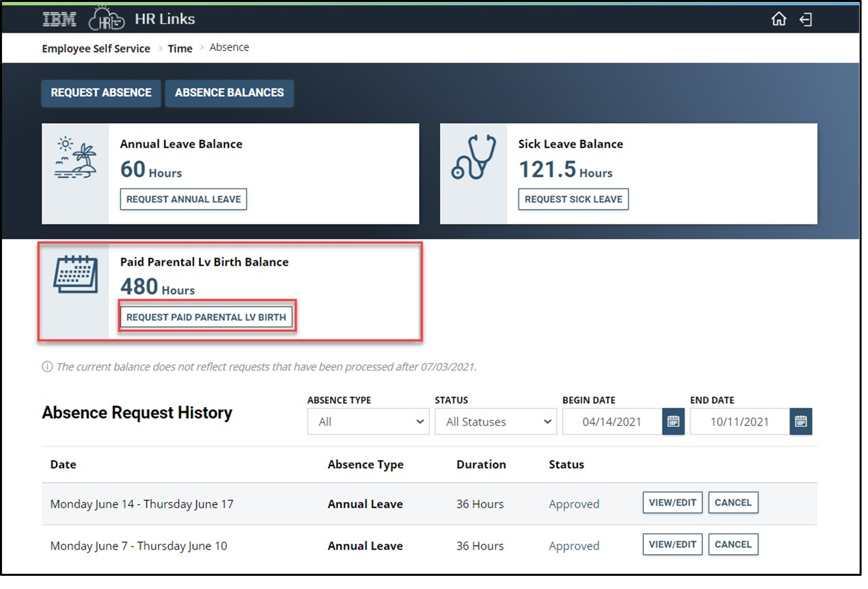Click REQUEST SICK LEAVE button
Viewport: 868px width, 589px height.
tap(573, 199)
